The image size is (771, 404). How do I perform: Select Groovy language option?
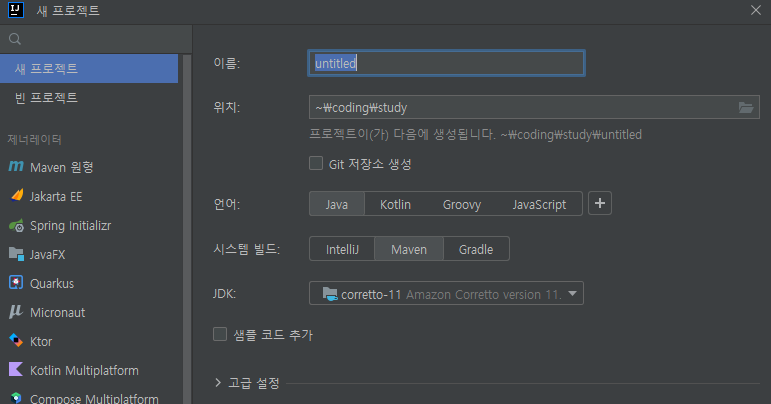462,204
